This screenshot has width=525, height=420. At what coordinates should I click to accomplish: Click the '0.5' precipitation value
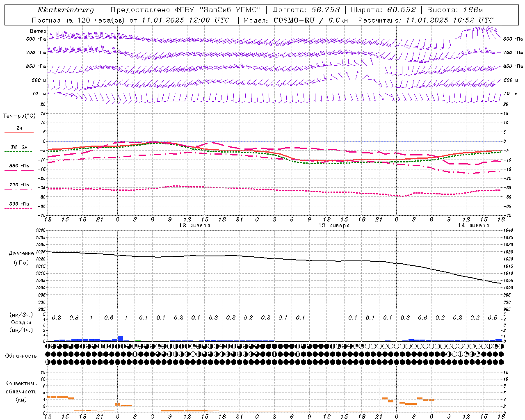(493, 317)
